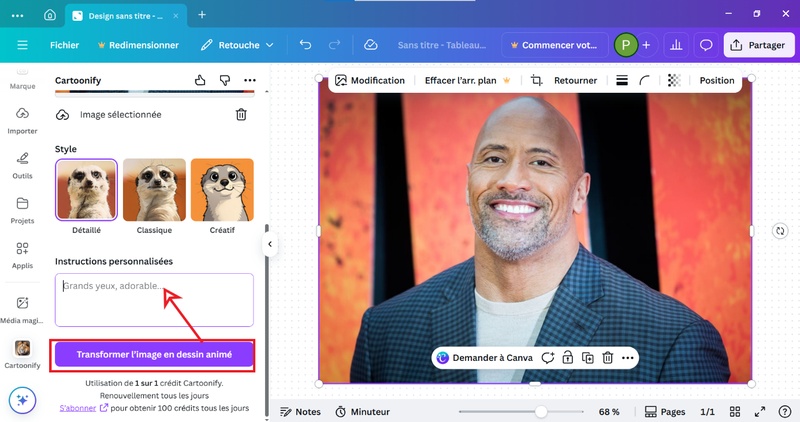Select the Classique cartoon style
The width and height of the screenshot is (800, 422).
[x=154, y=190]
